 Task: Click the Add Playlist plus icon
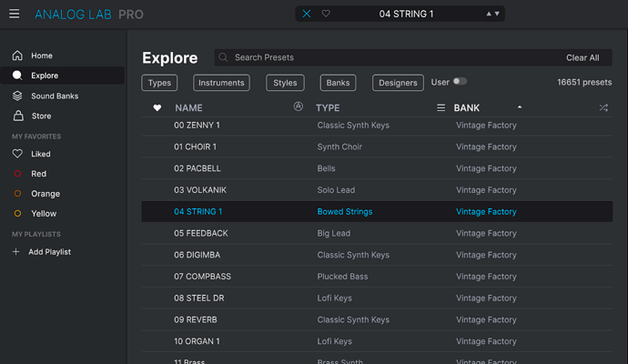click(x=15, y=252)
